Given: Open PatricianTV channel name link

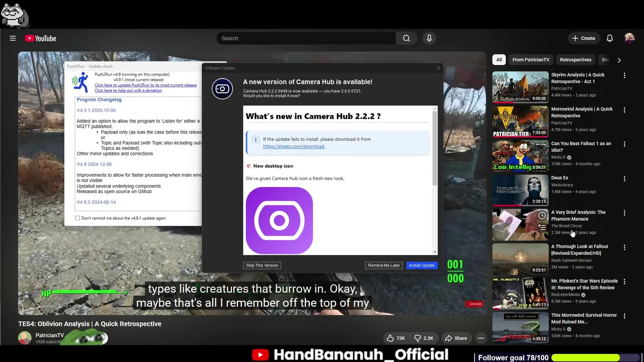Looking at the screenshot, I should (x=50, y=335).
